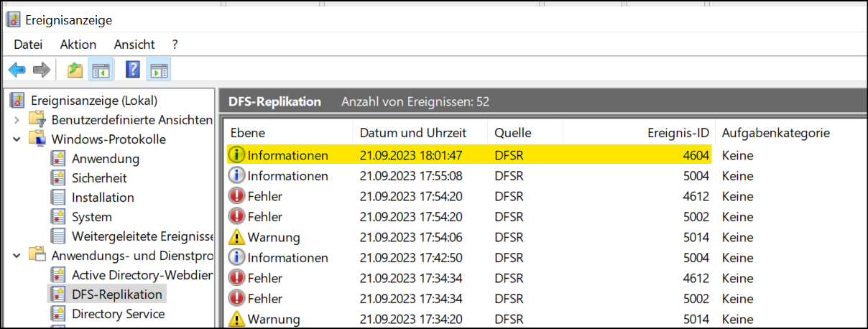
Task: Click error icon of 17:54:20 event 4612
Action: pos(236,196)
